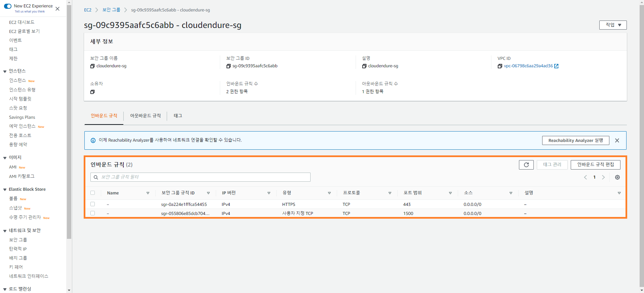Click the sidebar vertical scrollbar
Viewport: 644px width, 293px height.
(69, 122)
